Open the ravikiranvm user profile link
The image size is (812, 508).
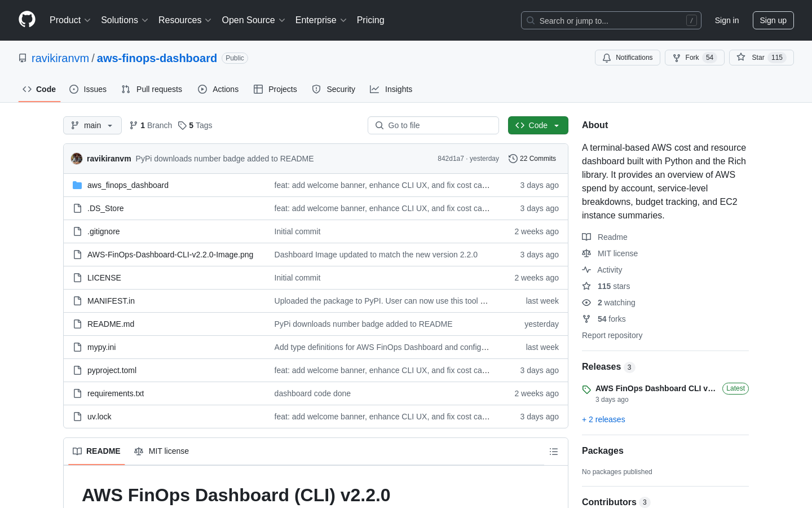click(60, 58)
